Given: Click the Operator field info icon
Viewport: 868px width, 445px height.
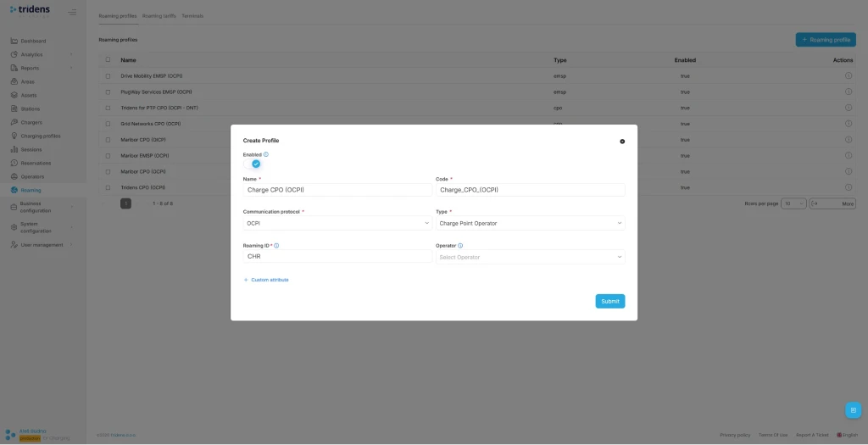Looking at the screenshot, I should pyautogui.click(x=460, y=246).
